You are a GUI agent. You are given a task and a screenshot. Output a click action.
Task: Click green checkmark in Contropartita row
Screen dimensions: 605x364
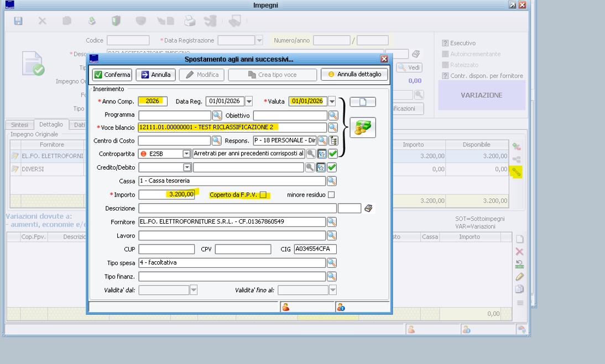(333, 154)
